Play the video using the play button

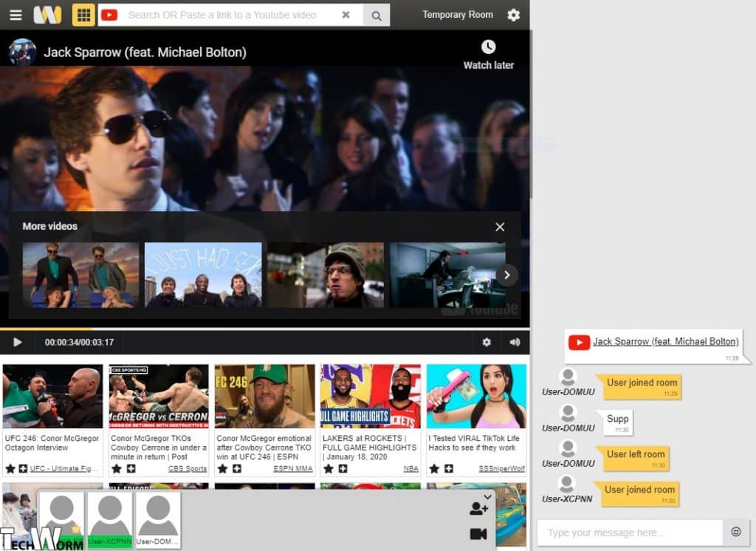18,342
